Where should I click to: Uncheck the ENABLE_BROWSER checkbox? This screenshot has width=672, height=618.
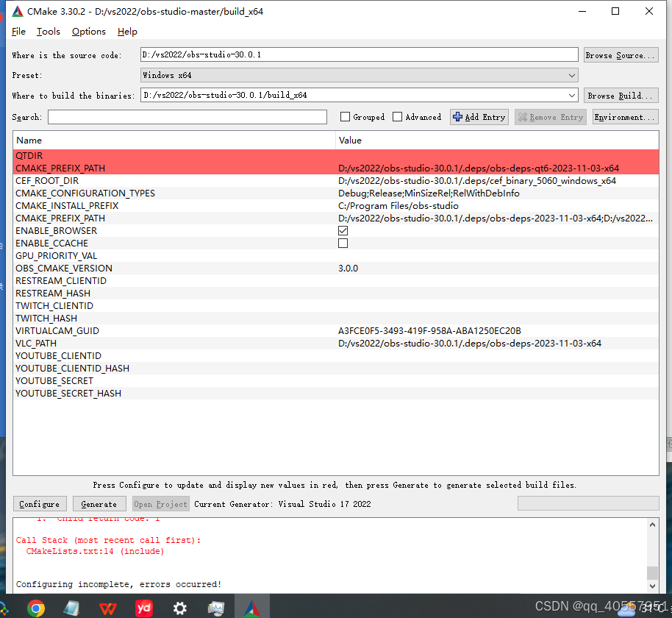pyautogui.click(x=343, y=231)
